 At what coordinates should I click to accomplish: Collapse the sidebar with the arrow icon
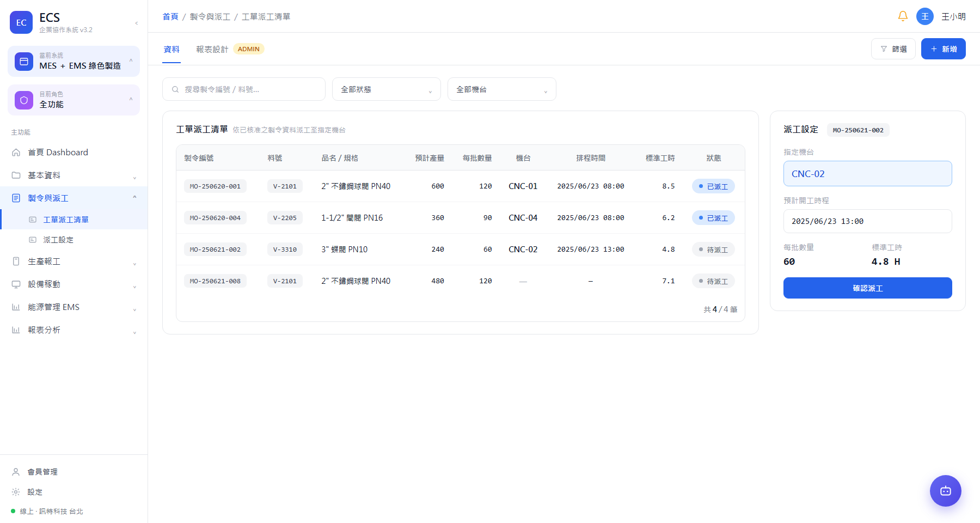click(136, 23)
